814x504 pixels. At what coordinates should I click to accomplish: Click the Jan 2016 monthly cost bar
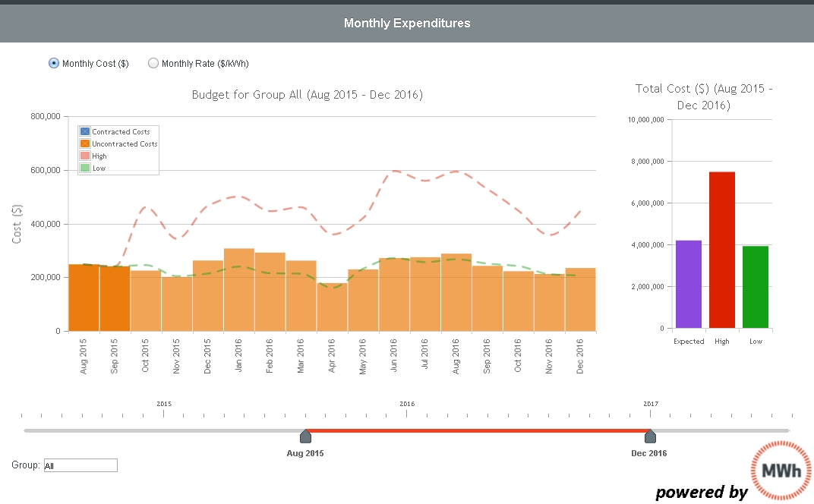[x=238, y=290]
